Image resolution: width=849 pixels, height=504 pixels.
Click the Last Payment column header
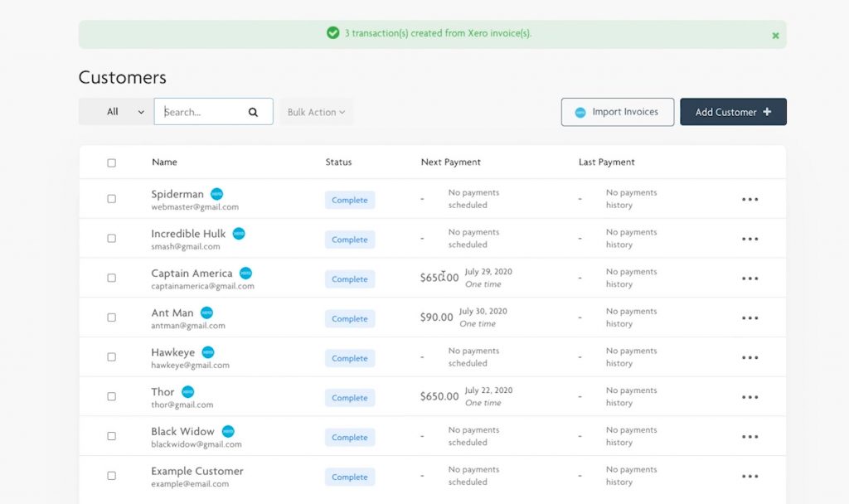click(x=606, y=162)
